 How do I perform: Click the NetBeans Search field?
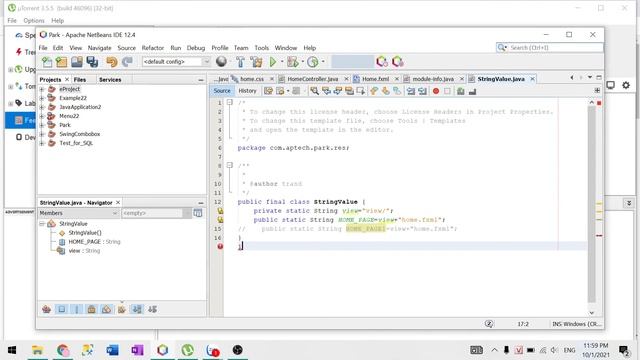(550, 48)
